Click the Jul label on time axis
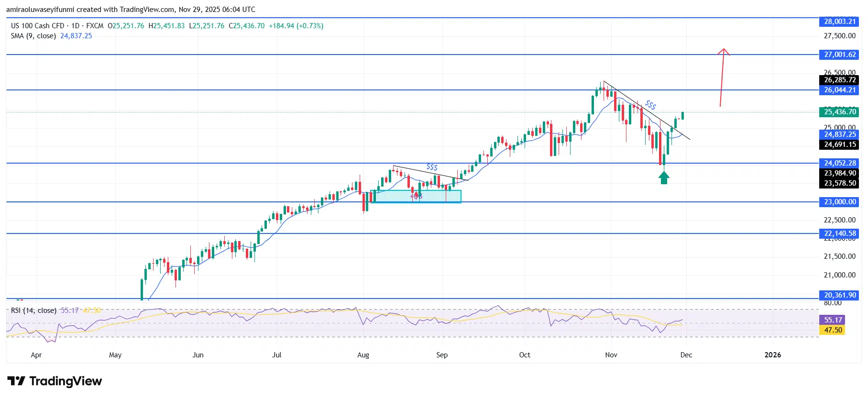 [x=277, y=355]
